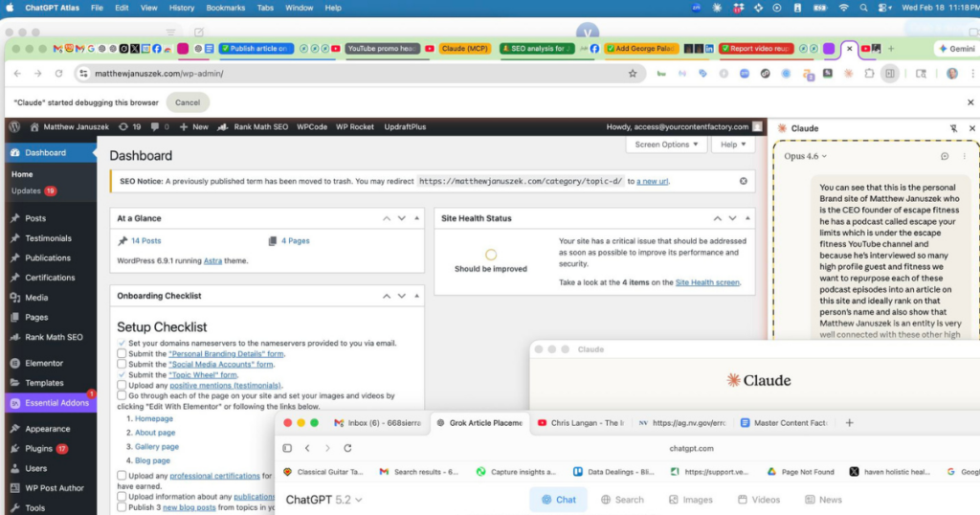This screenshot has height=515, width=980.
Task: Open the History menu
Action: [181, 8]
